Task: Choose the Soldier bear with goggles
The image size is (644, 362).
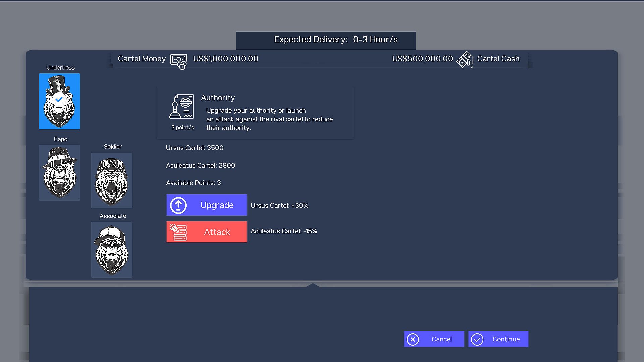Action: pyautogui.click(x=112, y=180)
